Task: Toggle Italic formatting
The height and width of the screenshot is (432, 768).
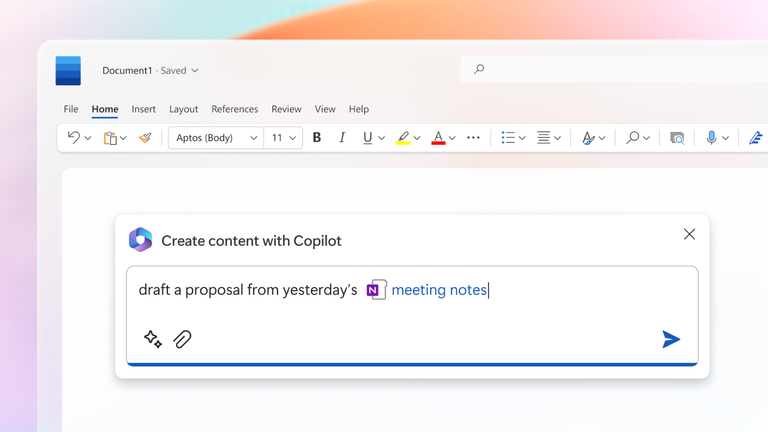Action: tap(342, 138)
